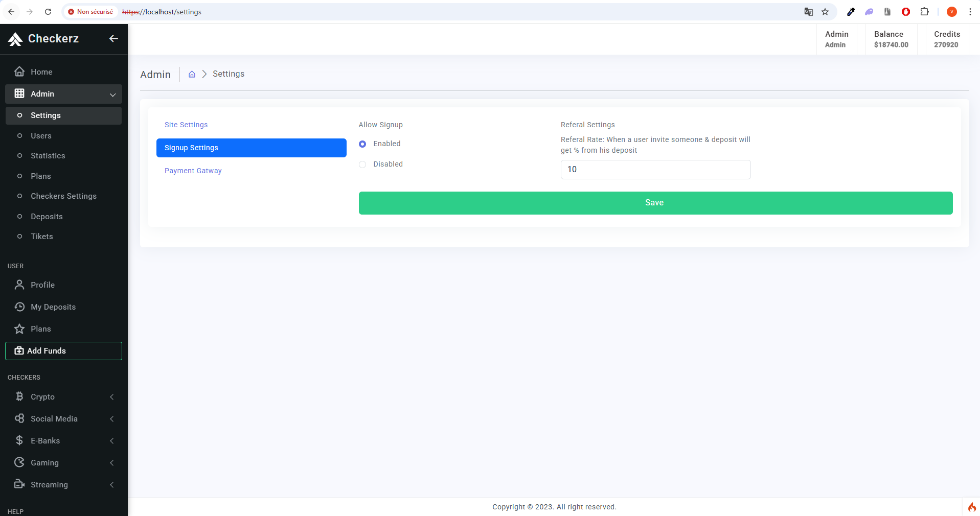Collapse the Admin menu chevron
The height and width of the screenshot is (516, 980).
pos(112,95)
